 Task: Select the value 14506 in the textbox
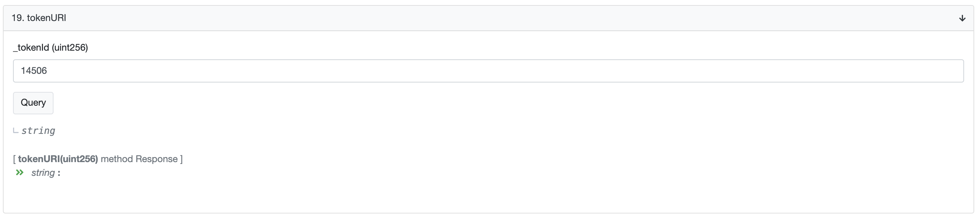(x=34, y=70)
